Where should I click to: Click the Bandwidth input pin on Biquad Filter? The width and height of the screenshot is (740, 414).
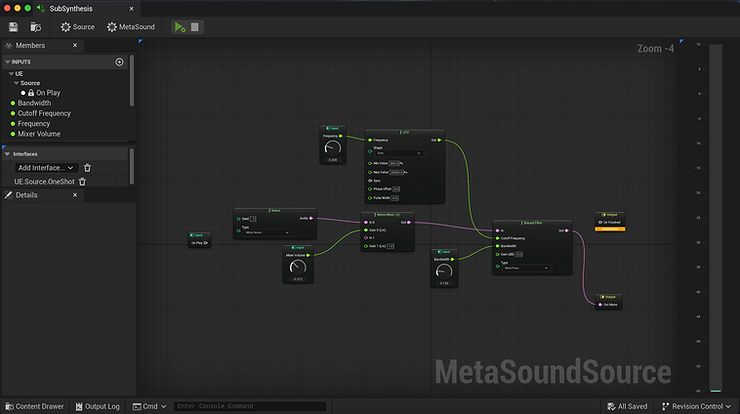click(497, 246)
